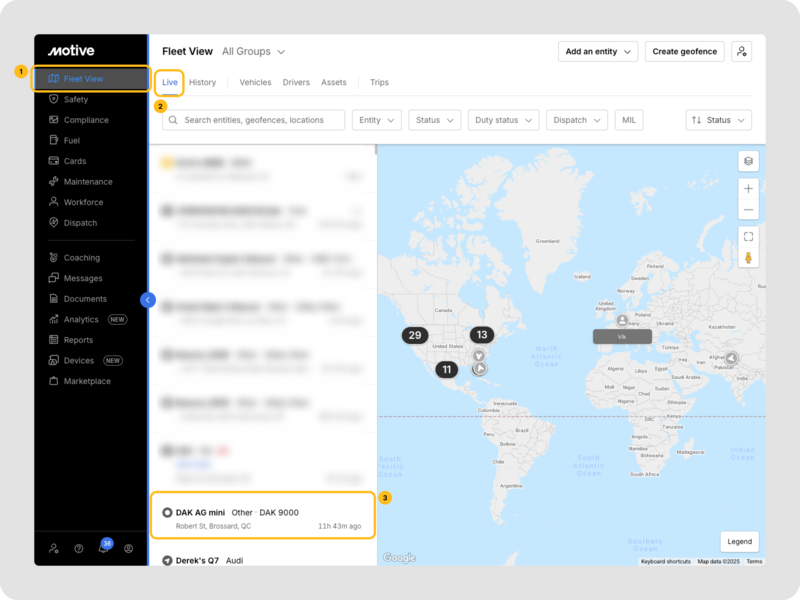
Task: Open the map Legend button
Action: click(x=739, y=541)
